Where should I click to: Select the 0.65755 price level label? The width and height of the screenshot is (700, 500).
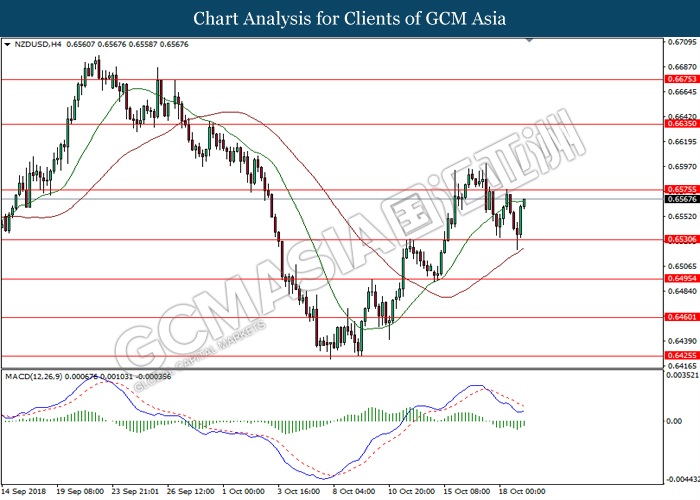pyautogui.click(x=682, y=189)
